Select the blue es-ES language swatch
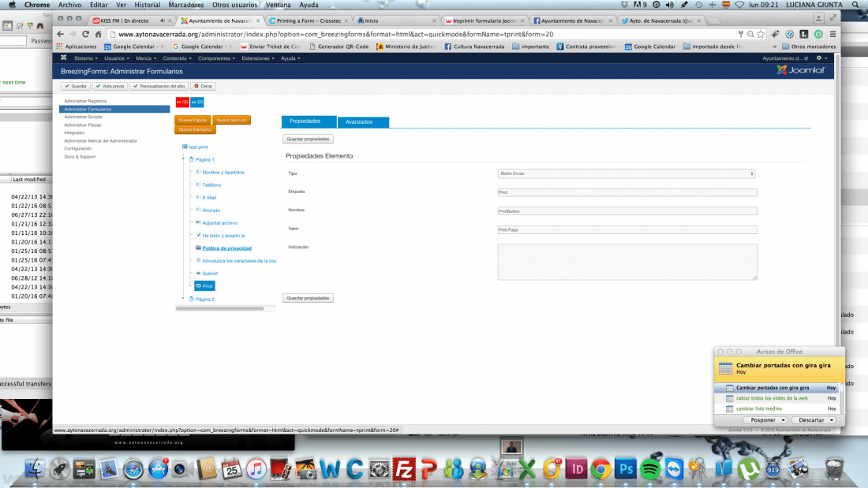 197,102
